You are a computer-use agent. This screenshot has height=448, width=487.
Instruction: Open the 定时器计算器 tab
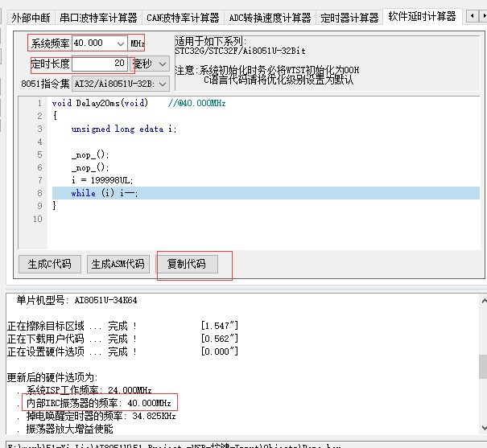[349, 18]
